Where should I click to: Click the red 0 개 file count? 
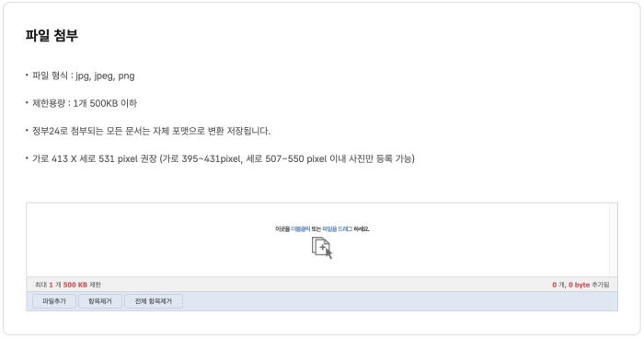tap(558, 285)
